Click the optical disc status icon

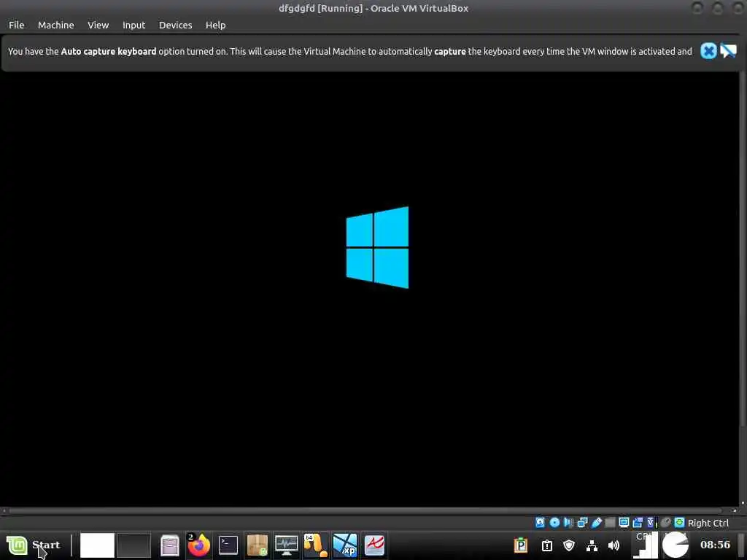click(554, 523)
